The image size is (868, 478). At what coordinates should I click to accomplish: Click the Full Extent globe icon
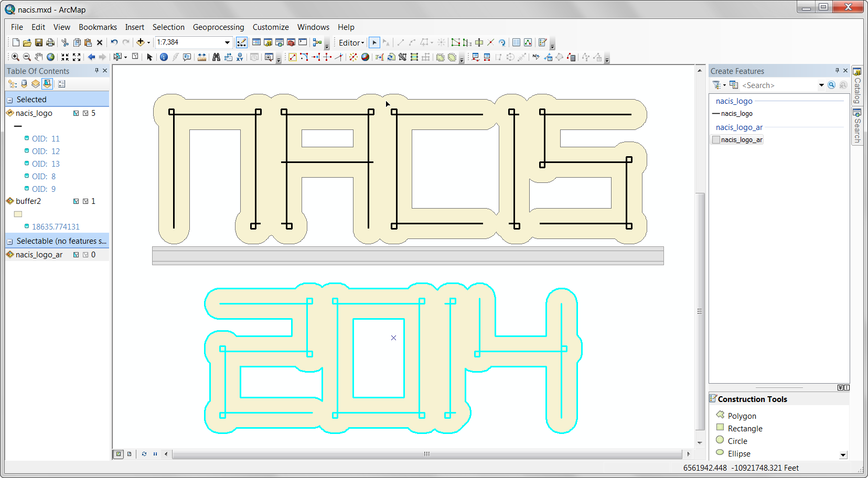coord(50,57)
